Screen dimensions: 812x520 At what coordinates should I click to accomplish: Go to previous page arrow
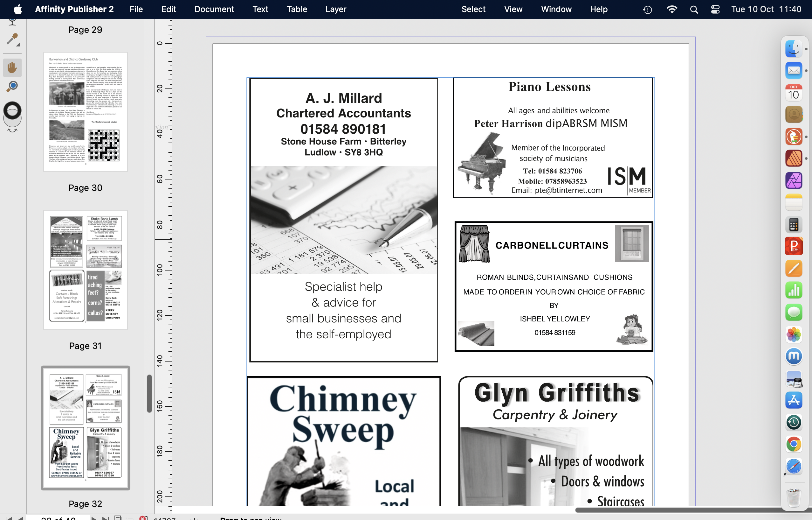pyautogui.click(x=20, y=518)
